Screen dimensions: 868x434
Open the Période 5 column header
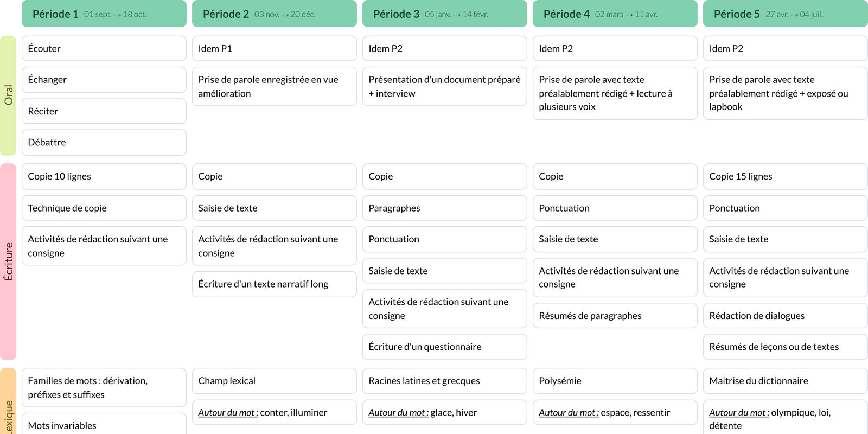785,14
